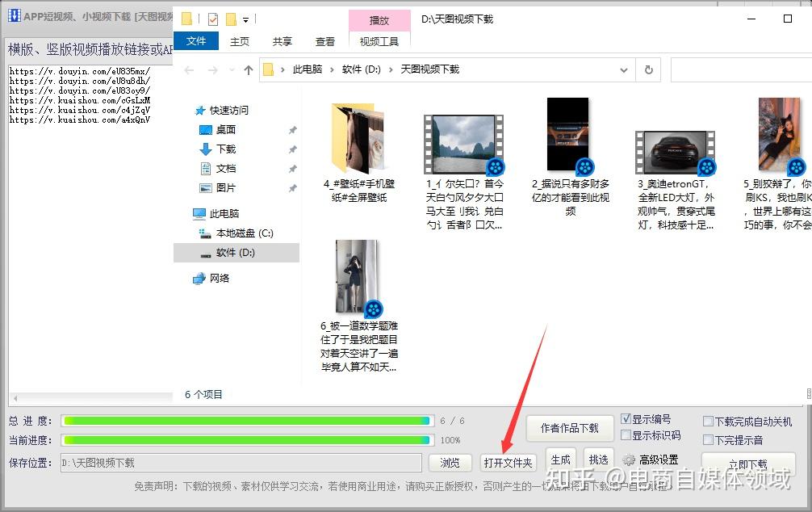Open 文档 in the navigation pane
Screen dimensions: 812x512
[226, 169]
